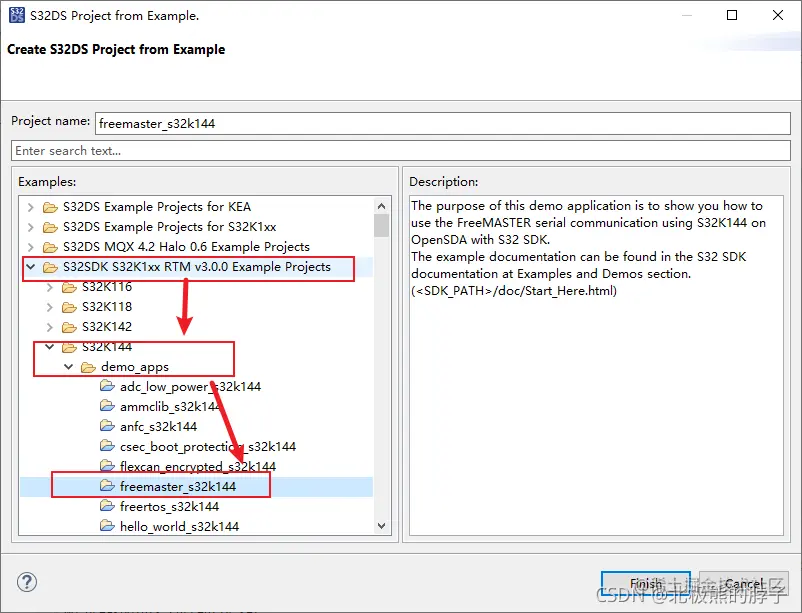Click the Enter search text field

(401, 150)
